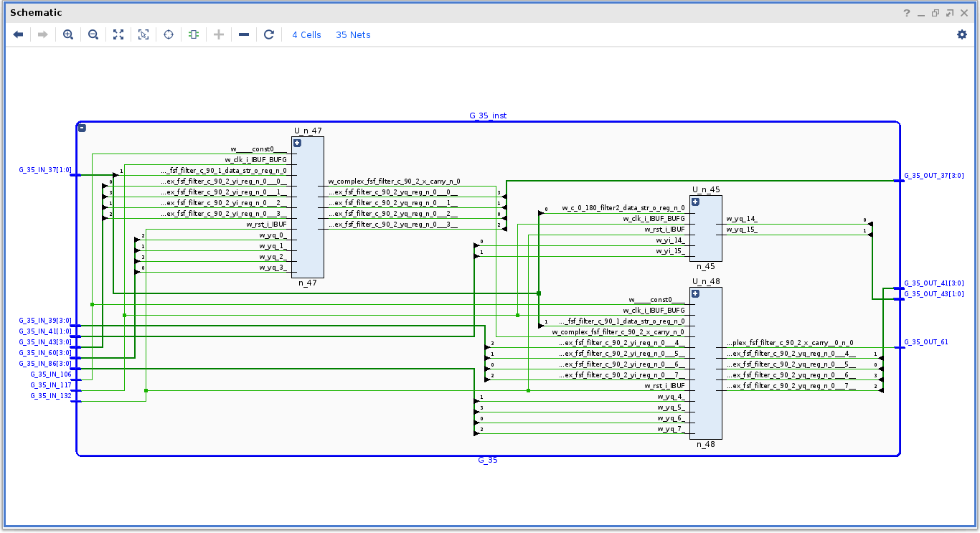Image resolution: width=980 pixels, height=533 pixels.
Task: Open the 35 Nets link
Action: click(353, 34)
